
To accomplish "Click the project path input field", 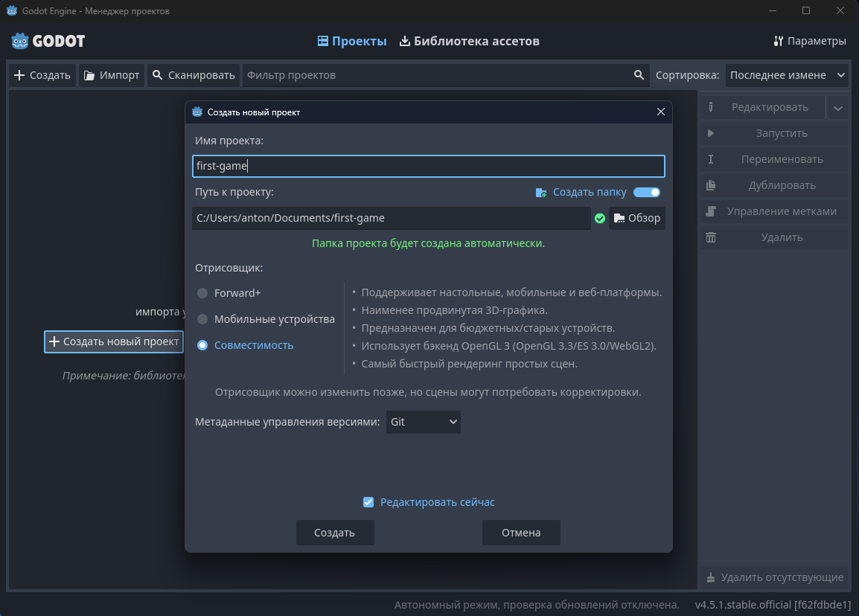I will point(391,218).
